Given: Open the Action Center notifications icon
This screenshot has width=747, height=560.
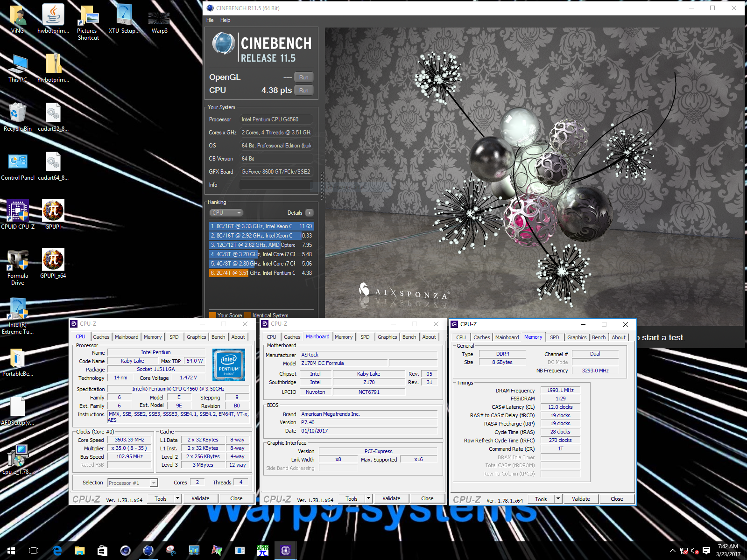Looking at the screenshot, I should tap(706, 551).
